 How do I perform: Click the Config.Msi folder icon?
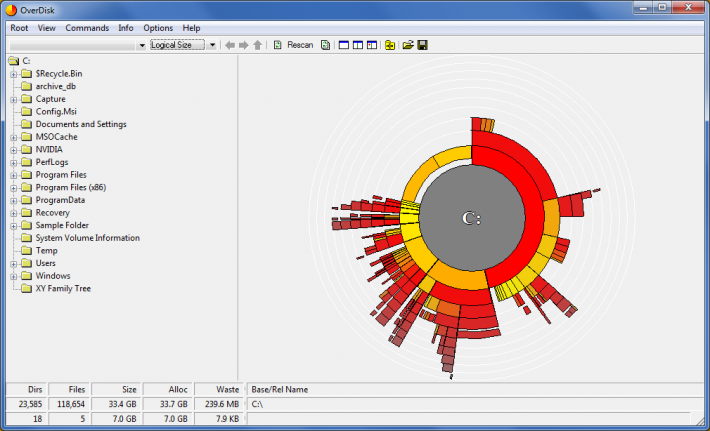click(x=27, y=111)
